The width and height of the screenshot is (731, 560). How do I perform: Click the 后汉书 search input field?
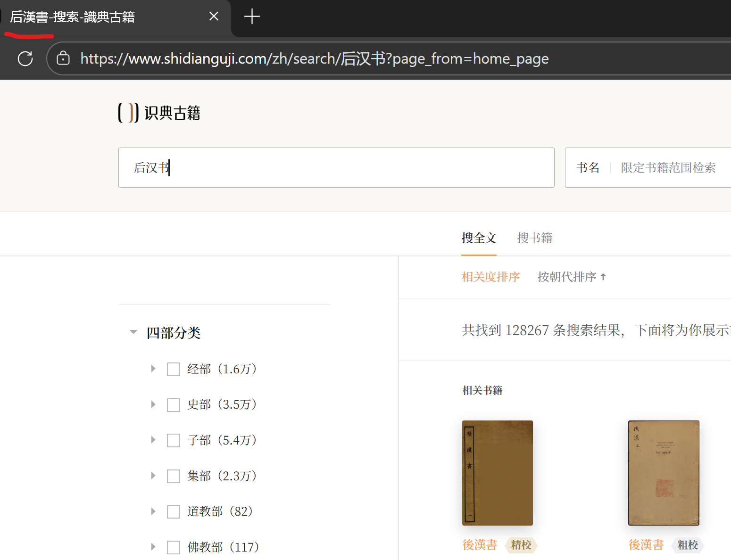[336, 168]
